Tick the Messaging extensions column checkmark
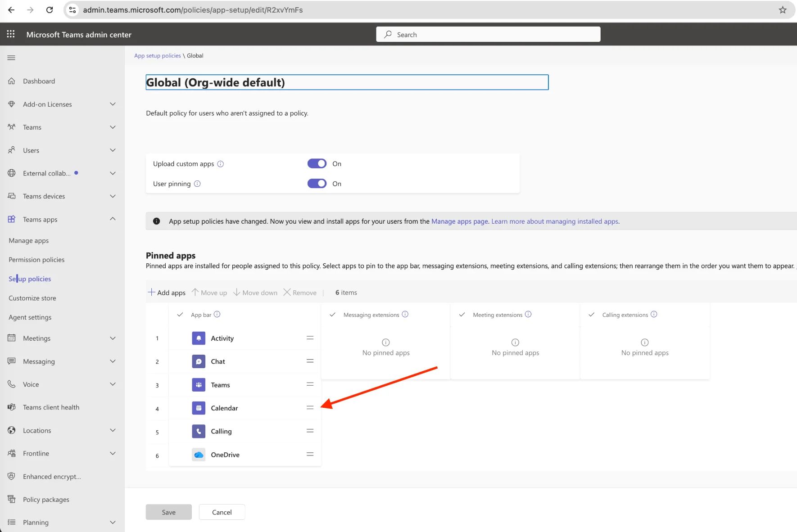The width and height of the screenshot is (797, 532). point(332,315)
